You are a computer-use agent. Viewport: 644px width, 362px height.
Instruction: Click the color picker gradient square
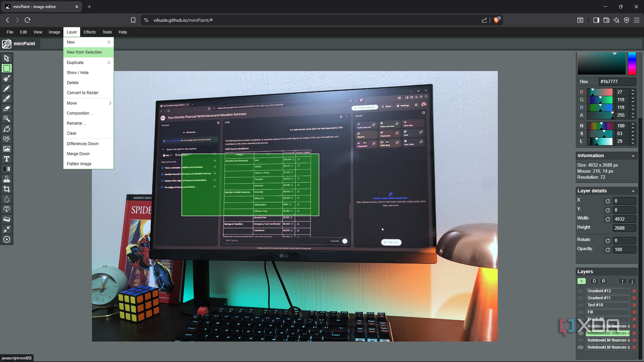(x=601, y=63)
